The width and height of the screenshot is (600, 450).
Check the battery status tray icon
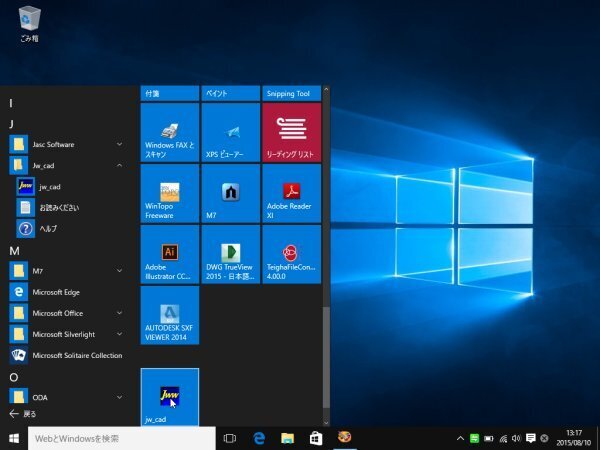point(489,439)
